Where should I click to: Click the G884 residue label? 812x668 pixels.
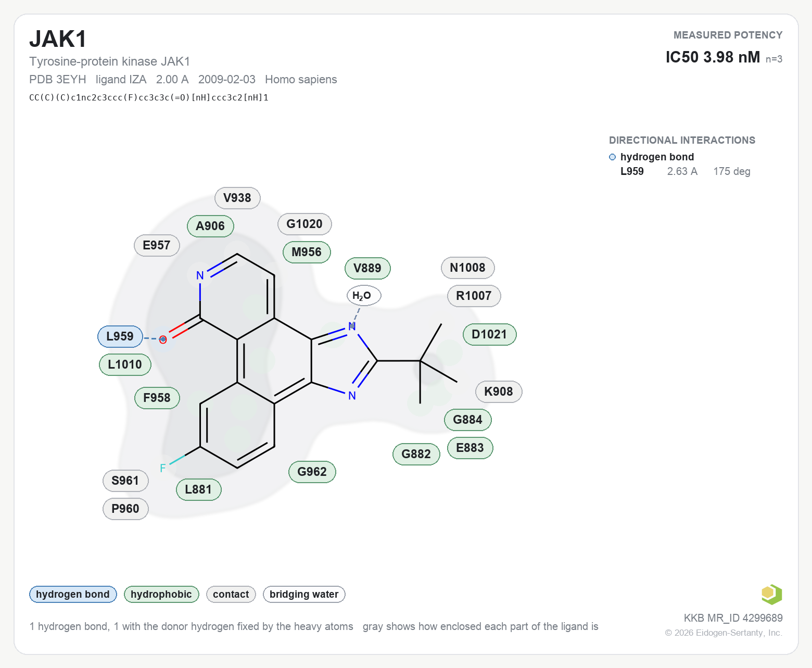[468, 420]
